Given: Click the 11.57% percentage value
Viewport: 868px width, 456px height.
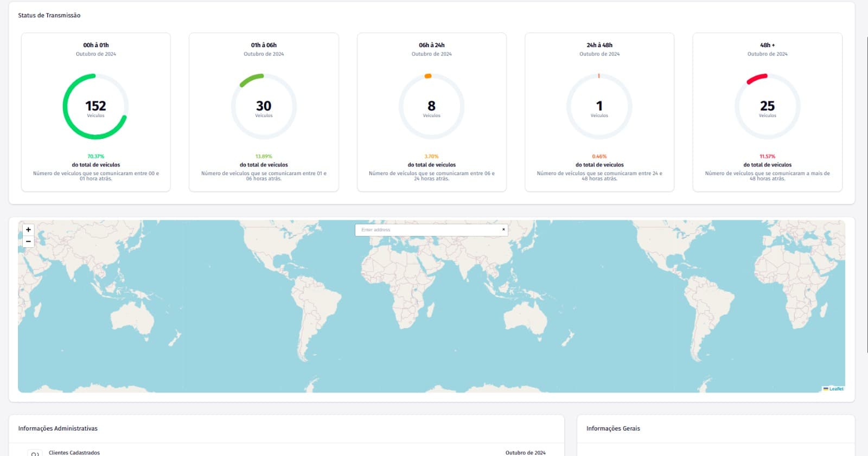Looking at the screenshot, I should [x=767, y=156].
